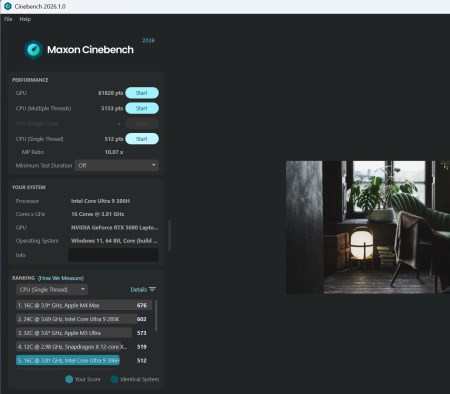Screen dimensions: 450x394
Task: Click the NVIDIA GeForce RTX 5080 GPU name
Action: (114, 228)
